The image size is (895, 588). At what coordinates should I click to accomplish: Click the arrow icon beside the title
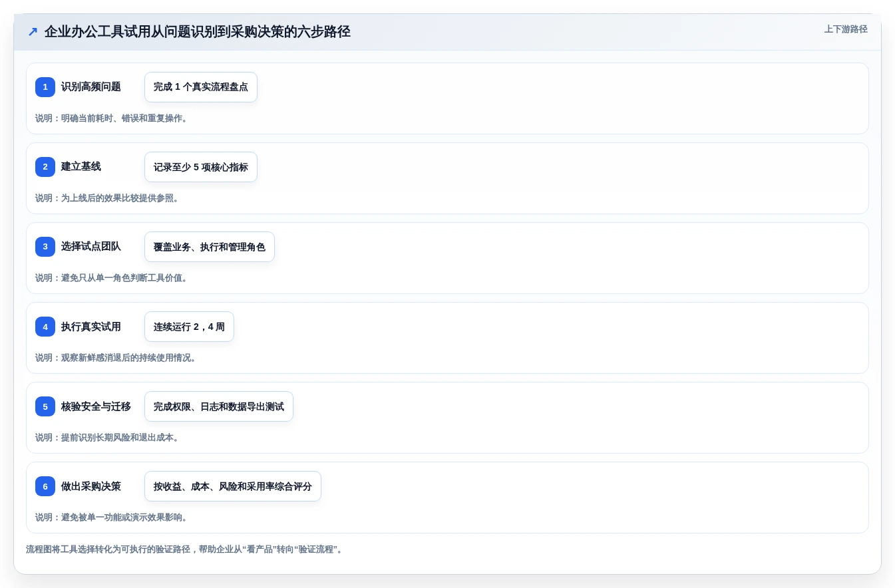[33, 32]
